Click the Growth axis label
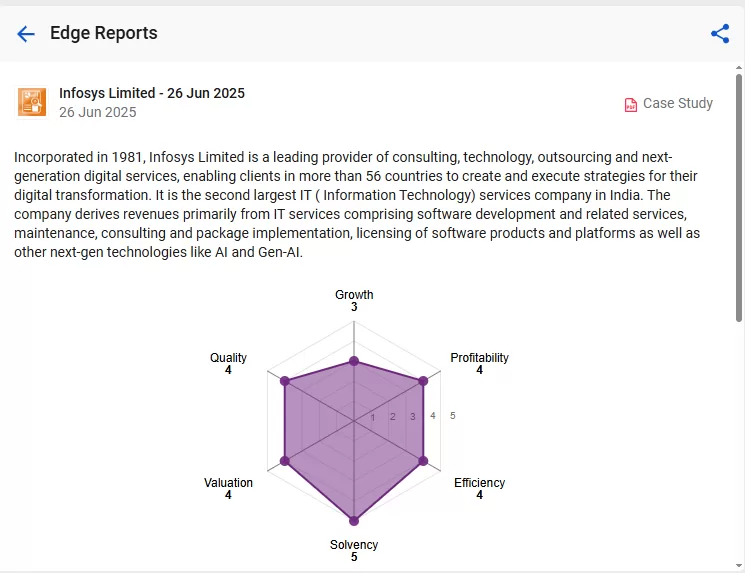This screenshot has width=745, height=573. [x=354, y=295]
